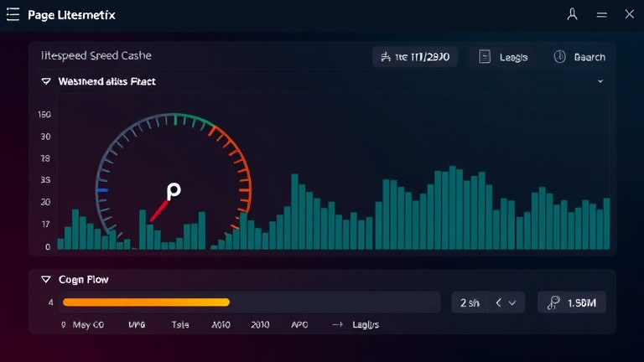Click the two-line menu icon in title bar

602,15
